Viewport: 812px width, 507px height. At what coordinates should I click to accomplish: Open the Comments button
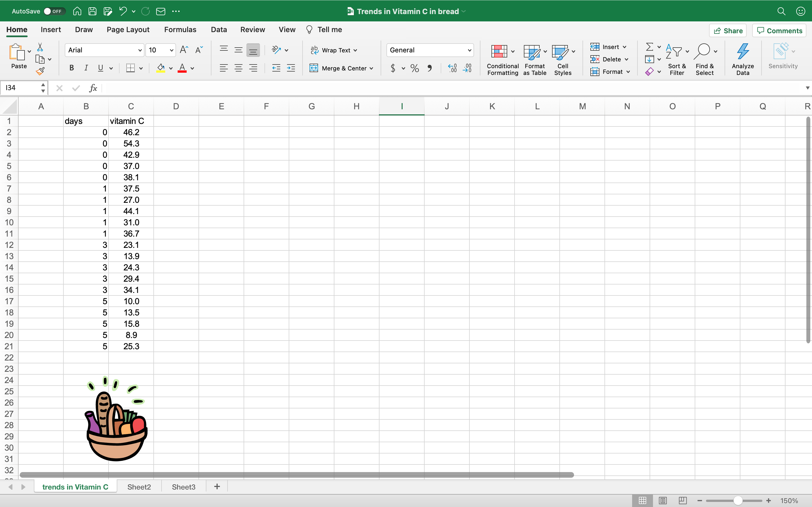(x=780, y=30)
